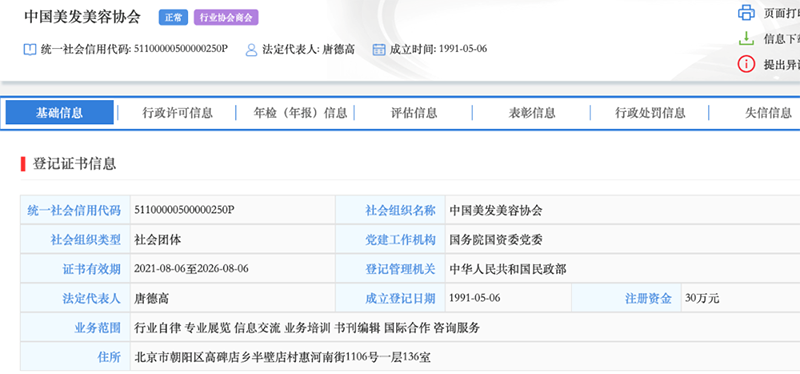Click the blue 正常 status badge
Screen dimensions: 800x374
tap(173, 18)
